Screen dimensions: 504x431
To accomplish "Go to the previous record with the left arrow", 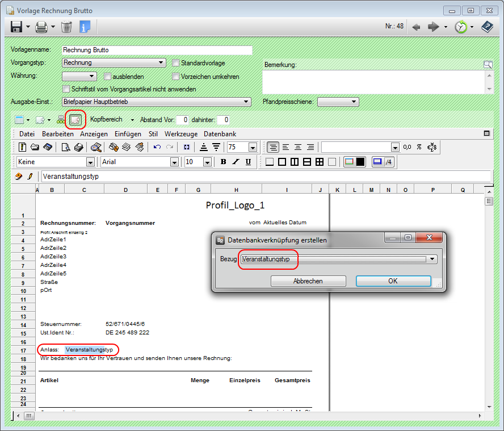I will [416, 27].
